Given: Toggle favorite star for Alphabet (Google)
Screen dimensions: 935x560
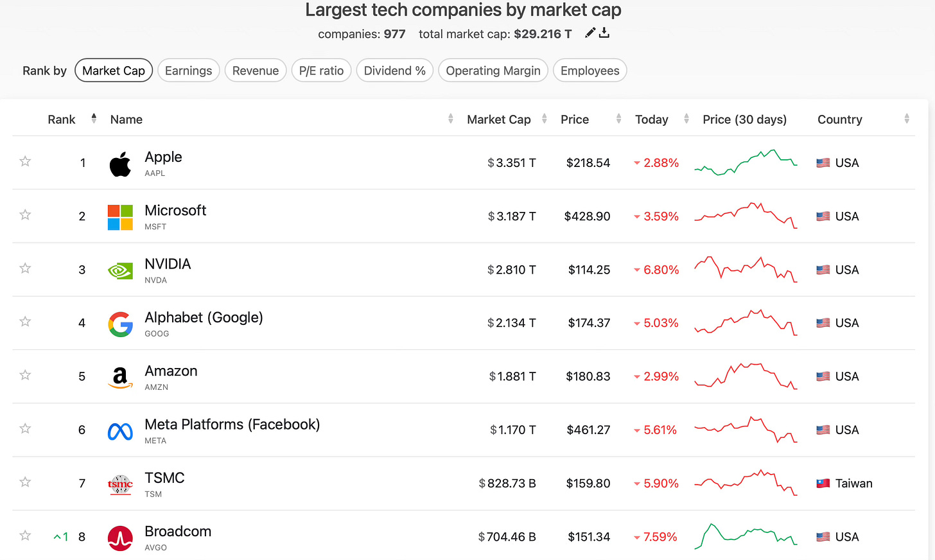Looking at the screenshot, I should tap(25, 321).
